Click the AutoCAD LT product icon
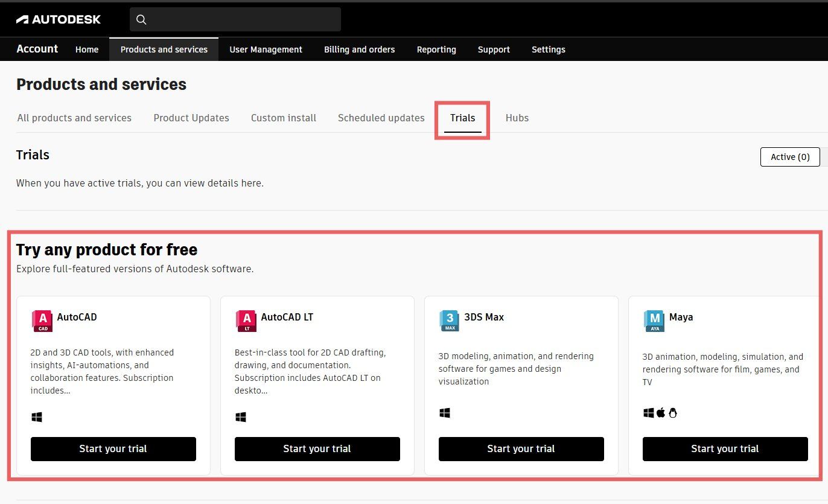Screen dimensions: 828x504 (x=246, y=321)
